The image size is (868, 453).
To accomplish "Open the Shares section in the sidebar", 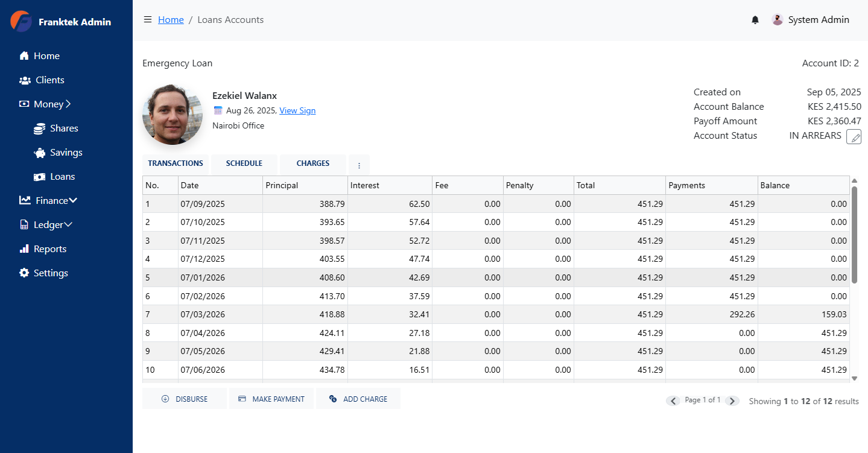I will [x=64, y=128].
